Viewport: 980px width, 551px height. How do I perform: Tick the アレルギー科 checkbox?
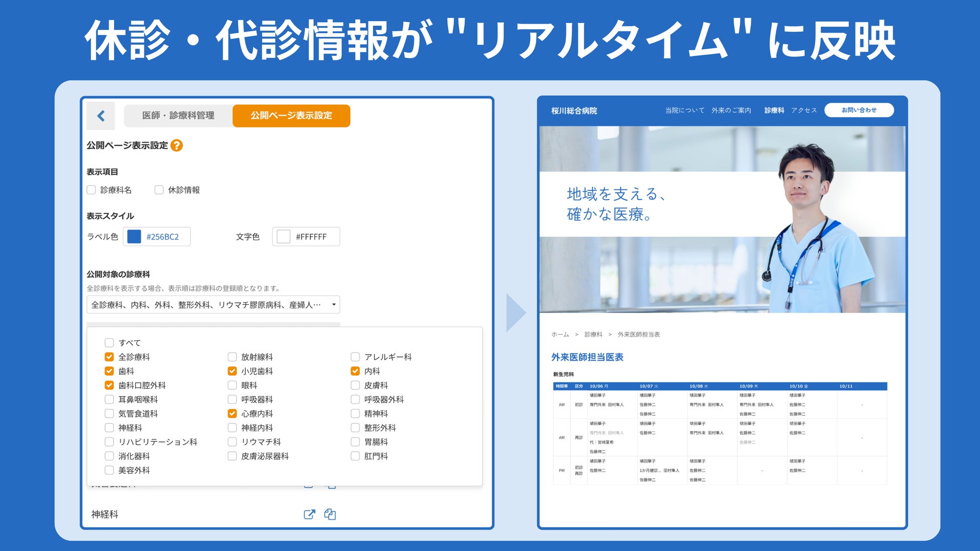[355, 357]
